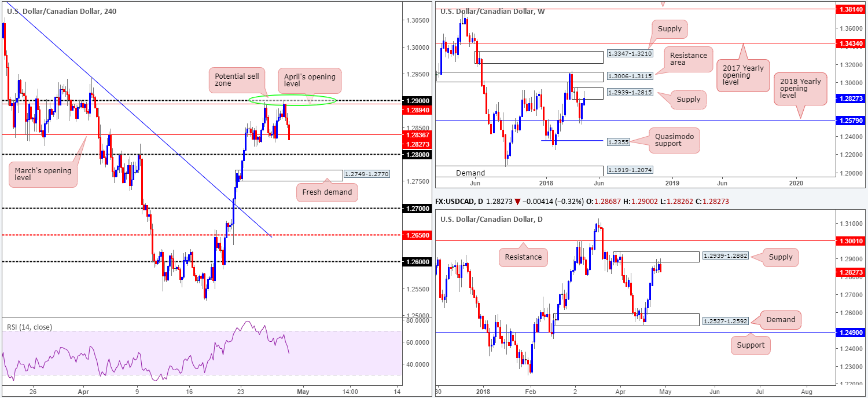Select the lower 'Supply' callout on weekly chart
Viewport: 868px width, 398px height.
pyautogui.click(x=690, y=100)
